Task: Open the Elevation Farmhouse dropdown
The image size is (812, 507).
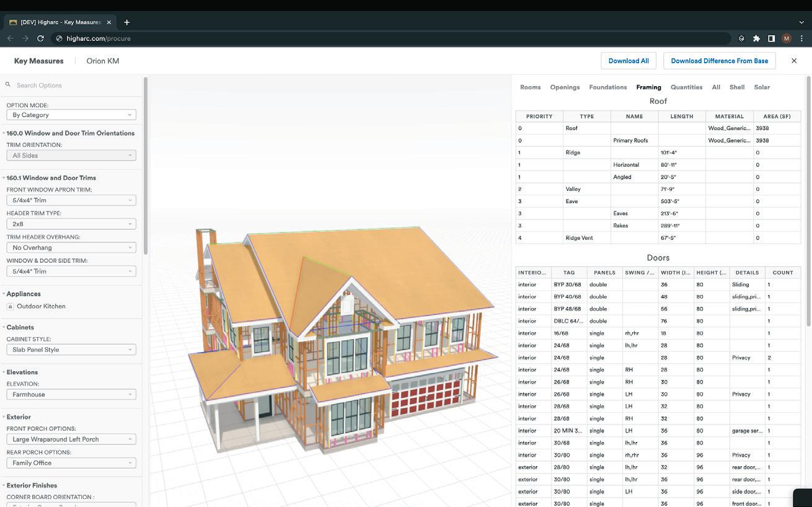Action: [x=71, y=394]
